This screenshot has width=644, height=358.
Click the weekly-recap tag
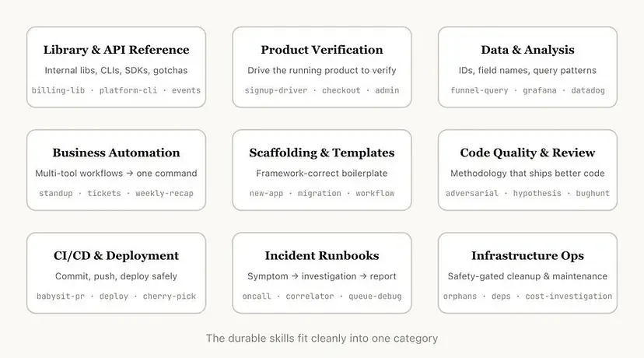164,193
